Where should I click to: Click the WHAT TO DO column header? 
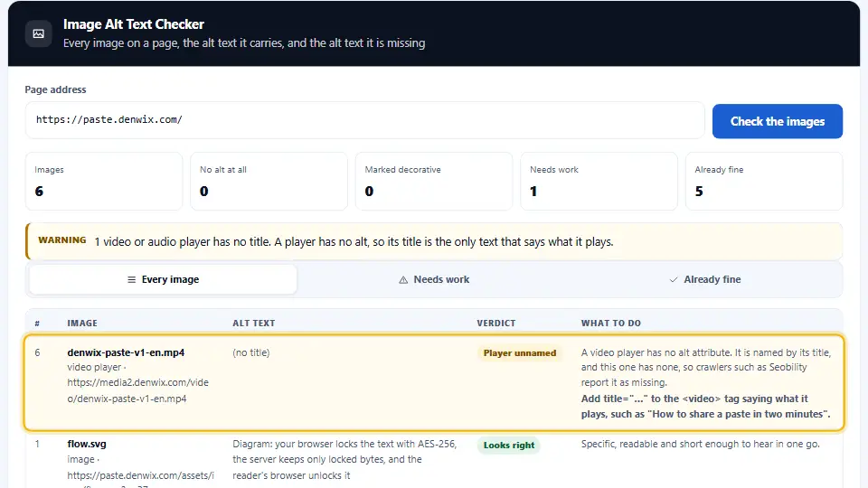coord(610,324)
